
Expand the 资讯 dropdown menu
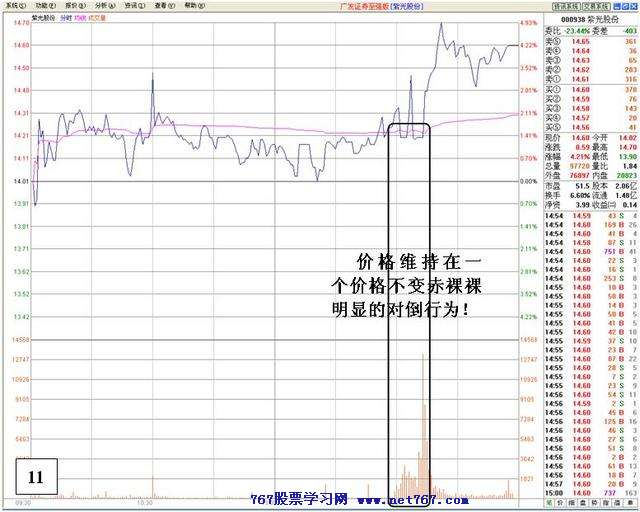point(133,5)
